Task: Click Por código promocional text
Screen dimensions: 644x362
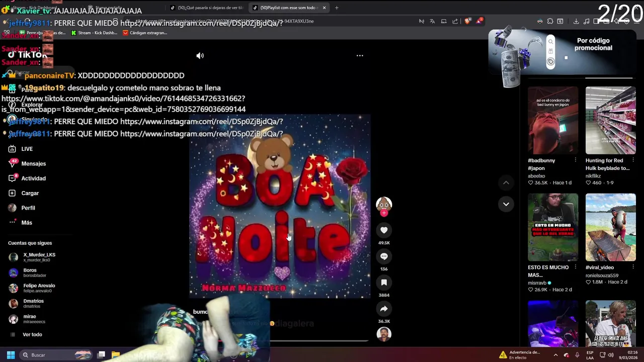Action: [594, 44]
